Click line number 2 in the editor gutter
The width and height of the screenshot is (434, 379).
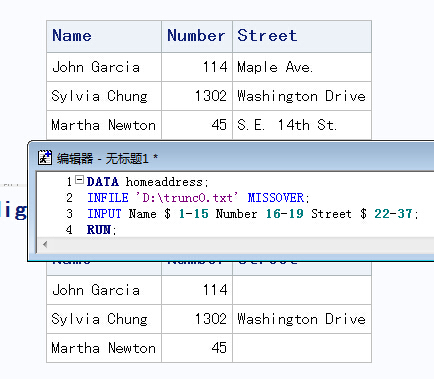coord(69,198)
